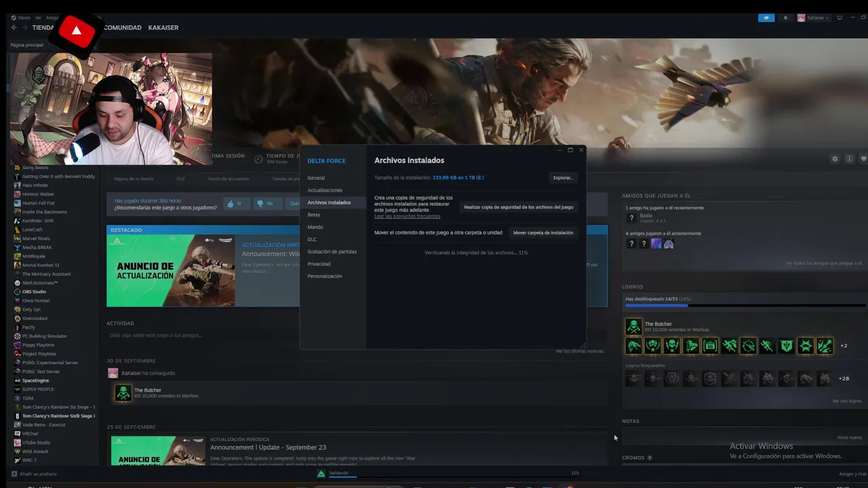Viewport: 868px width, 488px height.
Task: Select NieR:Automata in library list
Action: click(40, 283)
